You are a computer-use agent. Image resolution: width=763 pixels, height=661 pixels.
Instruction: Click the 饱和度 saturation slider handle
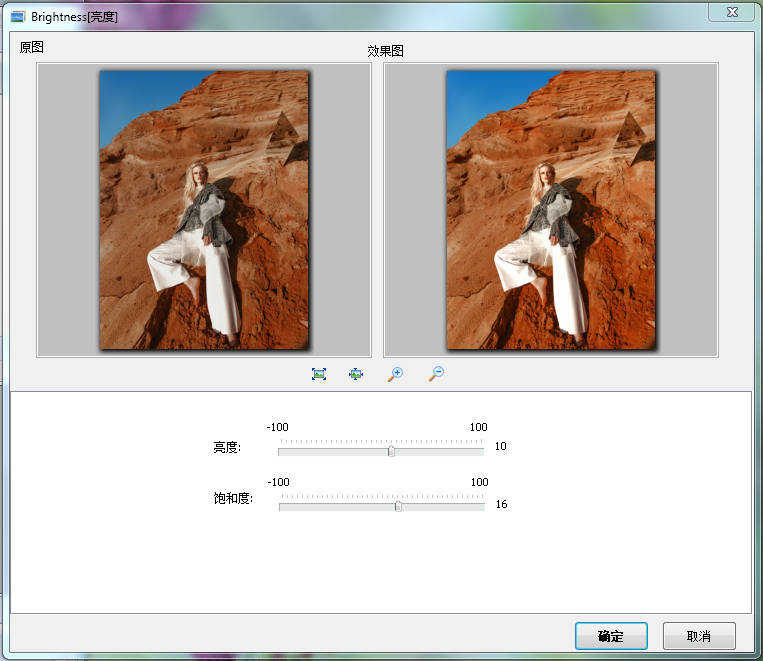pyautogui.click(x=398, y=506)
